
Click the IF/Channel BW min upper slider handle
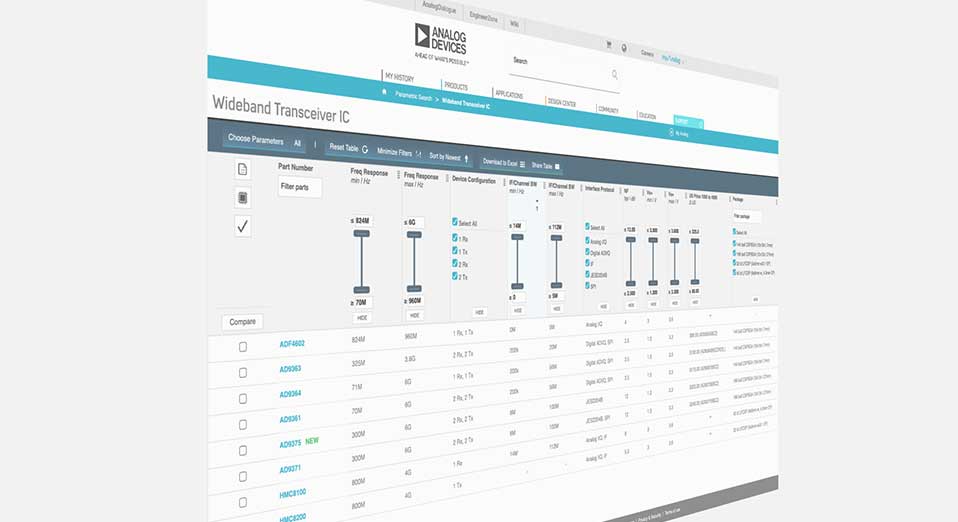517,237
